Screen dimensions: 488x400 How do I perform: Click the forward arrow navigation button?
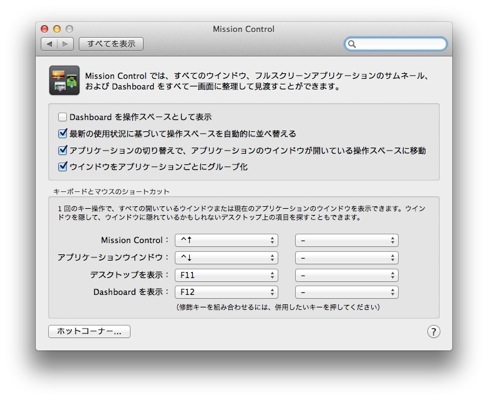tap(65, 44)
